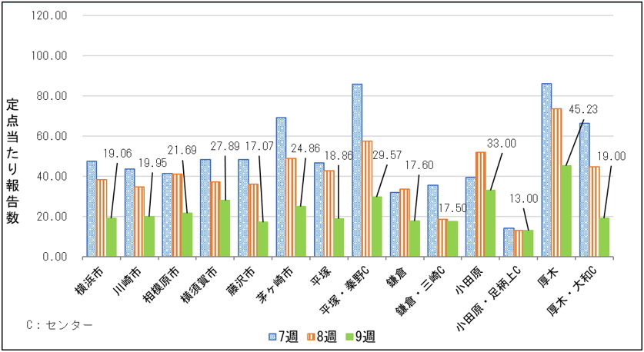Select the tall blue 7週 bar for 厚木
This screenshot has width=644, height=352.
click(x=546, y=170)
